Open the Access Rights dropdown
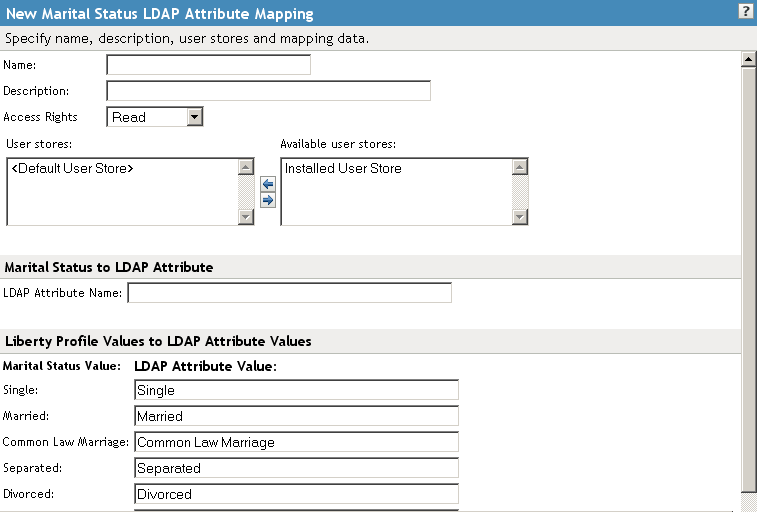The height and width of the screenshot is (512, 757). point(155,117)
